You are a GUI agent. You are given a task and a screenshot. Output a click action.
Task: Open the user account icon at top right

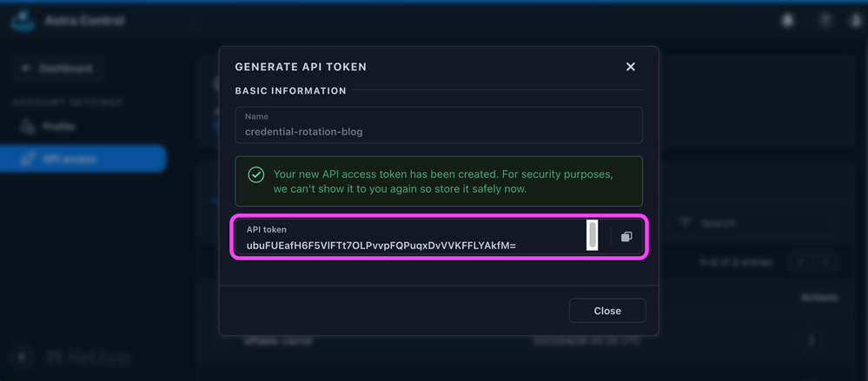click(858, 19)
